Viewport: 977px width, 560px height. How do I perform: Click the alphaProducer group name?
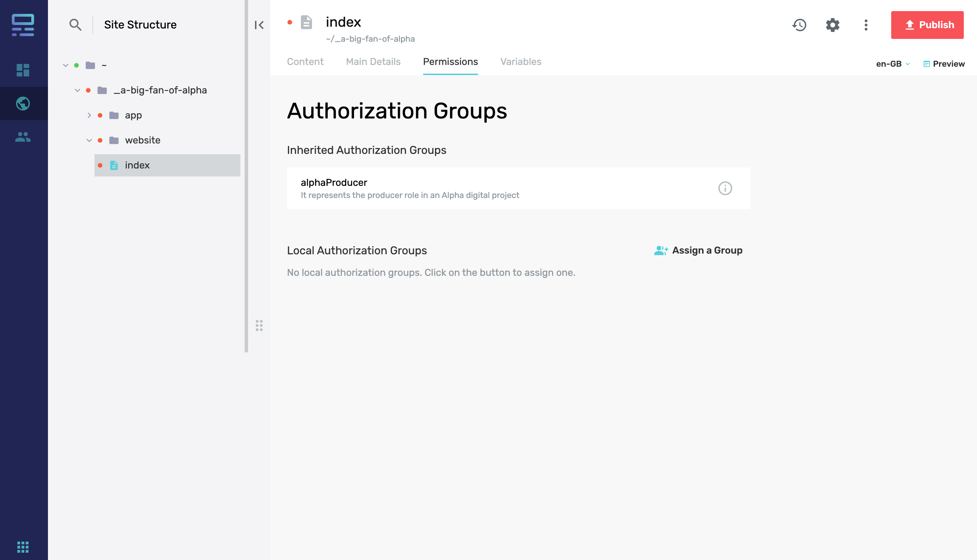point(334,182)
